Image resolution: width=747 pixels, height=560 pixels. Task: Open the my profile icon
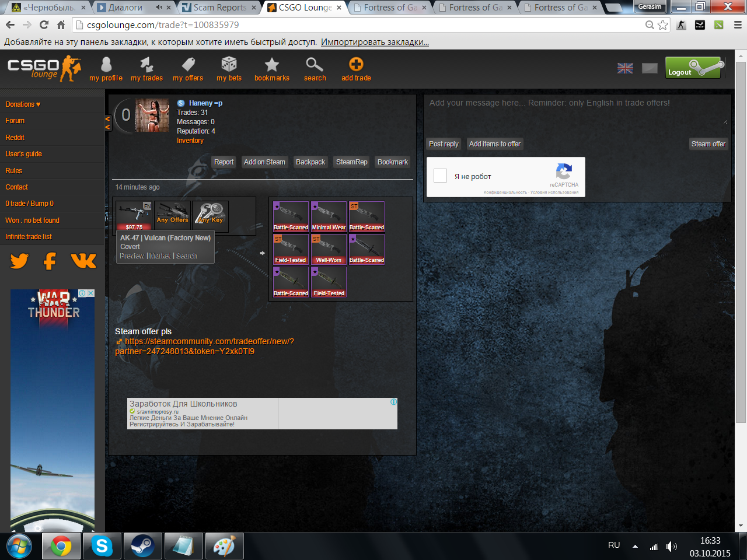(106, 64)
